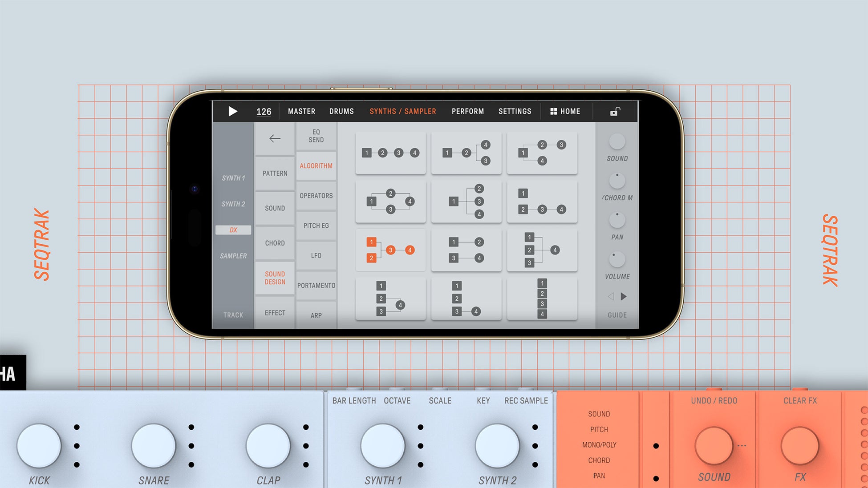Open the DRUMS tab
868x488 pixels.
(x=341, y=111)
